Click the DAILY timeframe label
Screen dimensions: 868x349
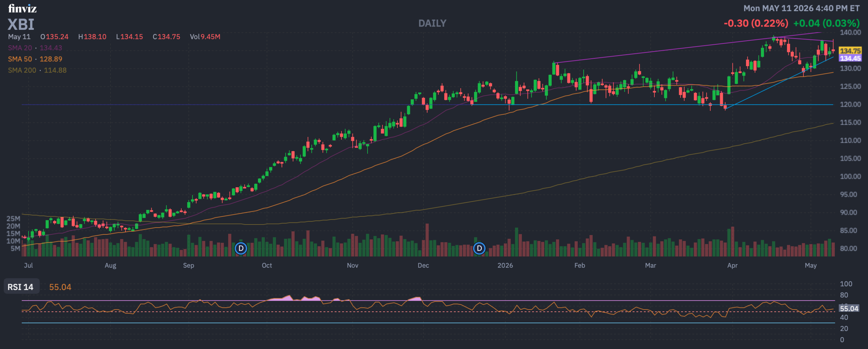(x=432, y=23)
